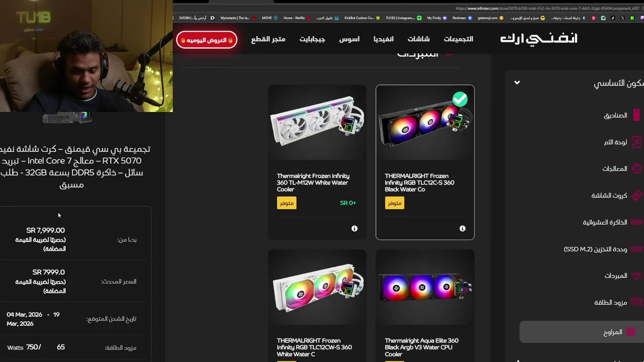
Task: Open the Nvidia (انفيديا) menu
Action: tap(383, 39)
